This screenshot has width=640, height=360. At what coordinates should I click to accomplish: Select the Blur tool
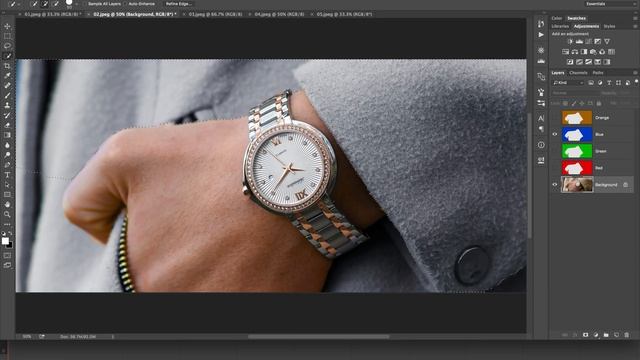(7, 145)
